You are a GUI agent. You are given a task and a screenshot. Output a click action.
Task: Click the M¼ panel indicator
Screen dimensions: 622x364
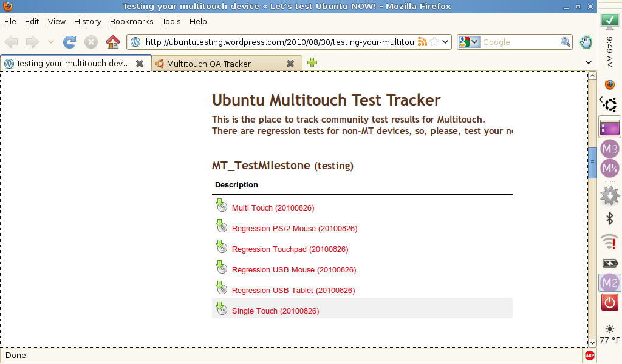tap(610, 168)
